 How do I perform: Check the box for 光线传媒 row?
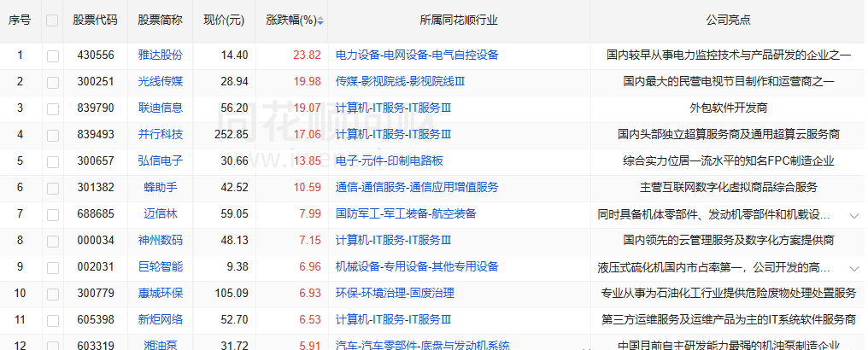53,83
